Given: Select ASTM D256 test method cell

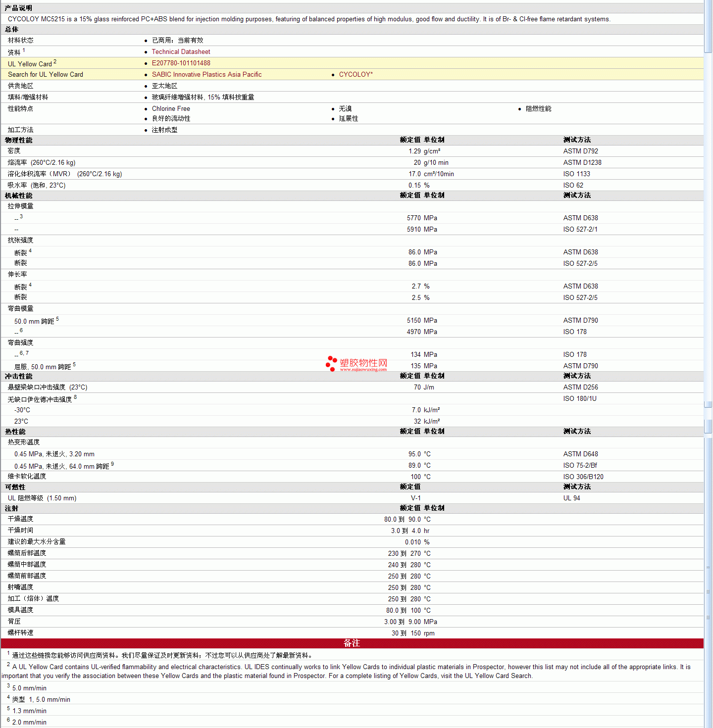Looking at the screenshot, I should tap(581, 387).
